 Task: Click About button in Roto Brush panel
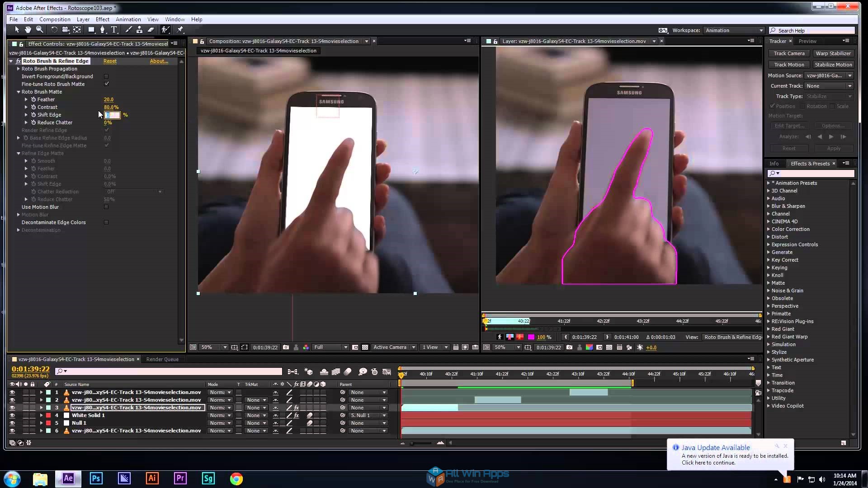(159, 61)
